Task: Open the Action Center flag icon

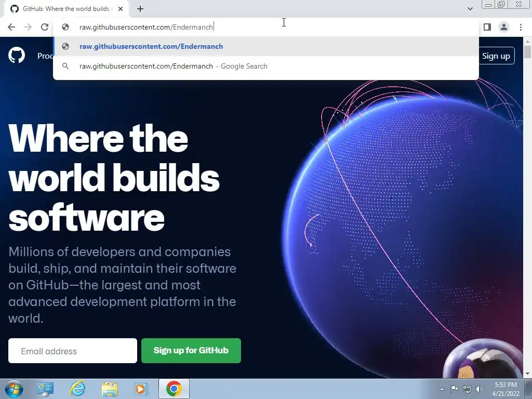Action: coord(454,389)
